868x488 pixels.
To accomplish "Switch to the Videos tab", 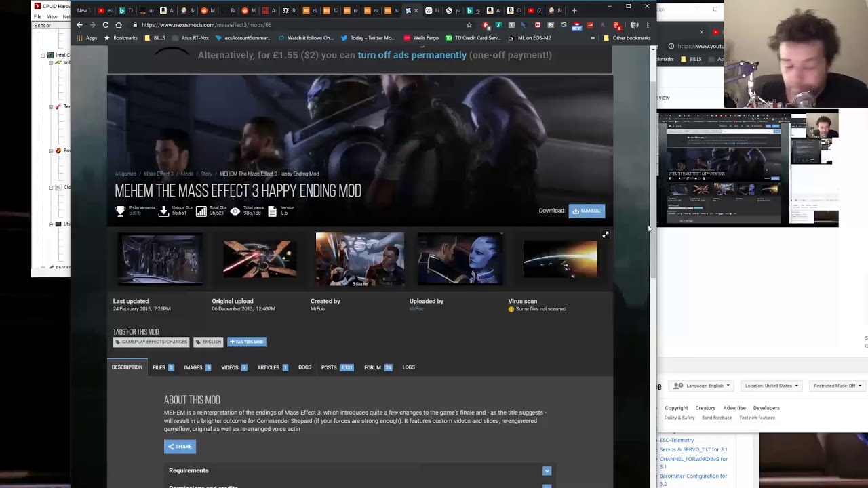I will click(x=234, y=367).
